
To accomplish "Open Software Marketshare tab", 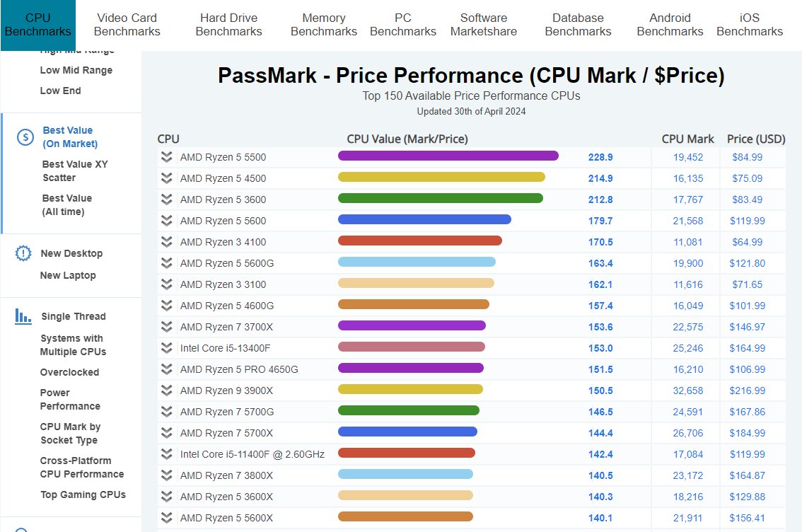I will (x=483, y=25).
